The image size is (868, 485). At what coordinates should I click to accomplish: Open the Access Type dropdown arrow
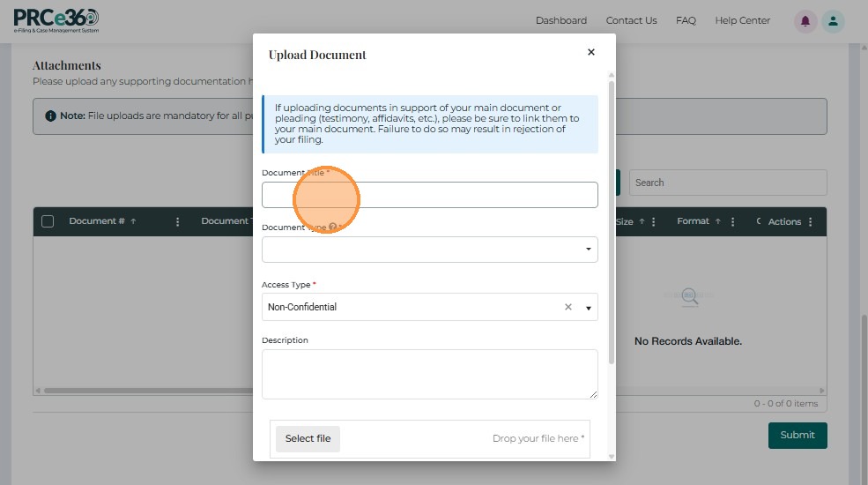coord(589,308)
